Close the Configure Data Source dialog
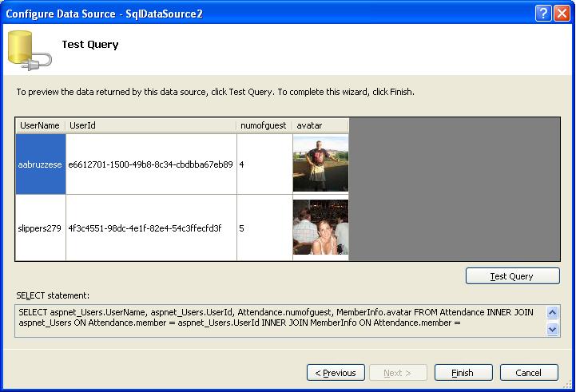This screenshot has width=580, height=392. pyautogui.click(x=562, y=14)
